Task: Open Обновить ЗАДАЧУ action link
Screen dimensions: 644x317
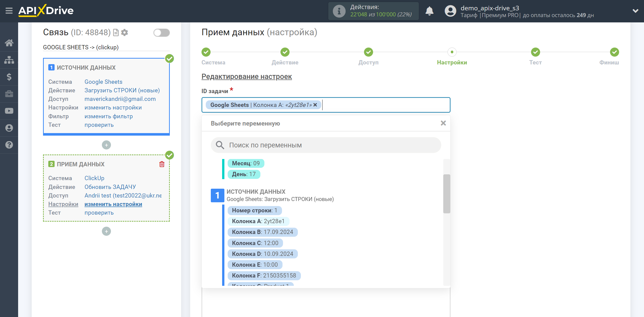Action: click(110, 187)
